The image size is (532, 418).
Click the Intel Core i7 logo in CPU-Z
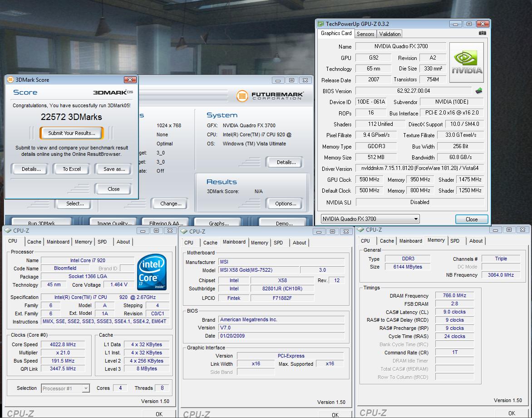pos(152,272)
